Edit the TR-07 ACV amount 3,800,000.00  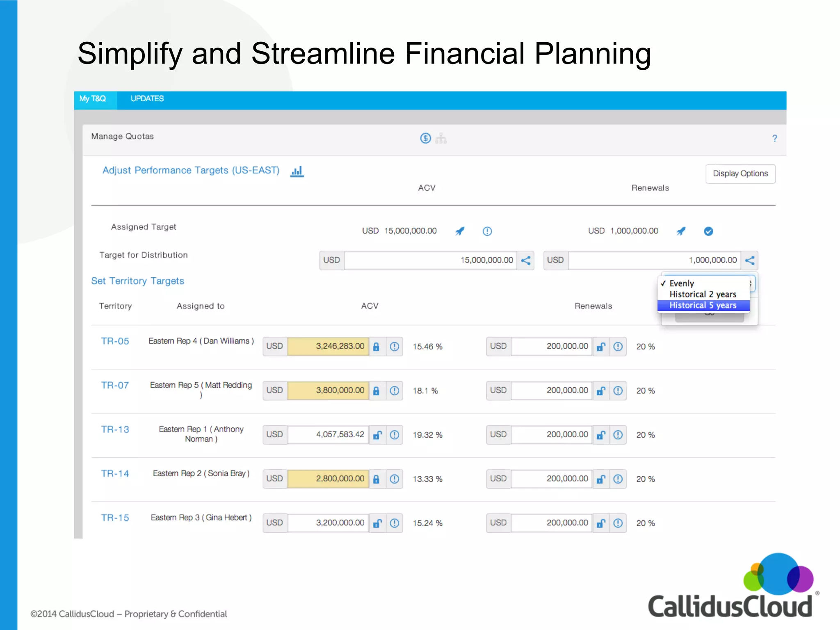pyautogui.click(x=328, y=390)
